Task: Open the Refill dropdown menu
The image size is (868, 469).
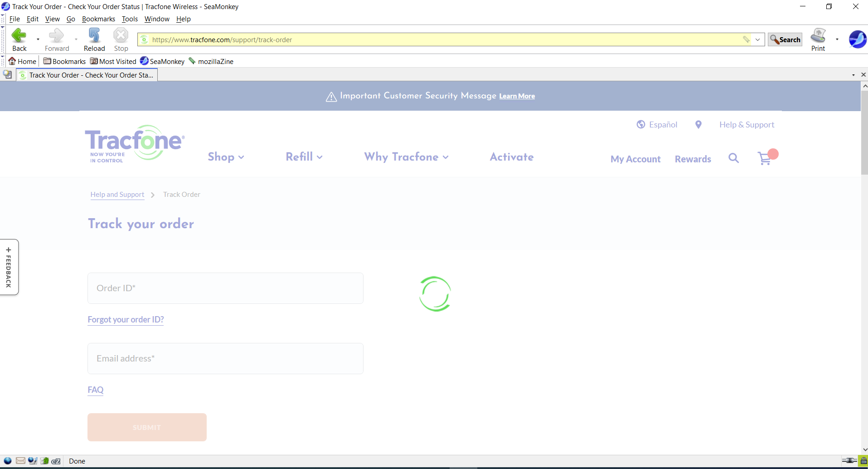Action: coord(303,157)
